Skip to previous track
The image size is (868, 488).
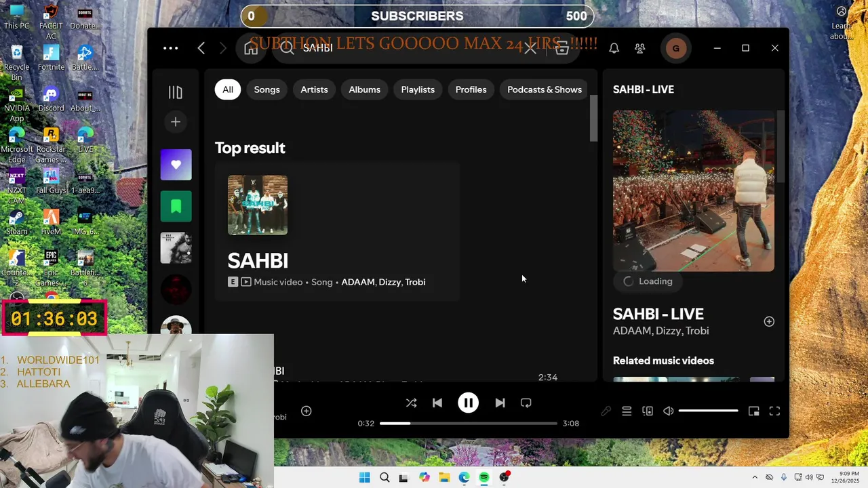437,403
